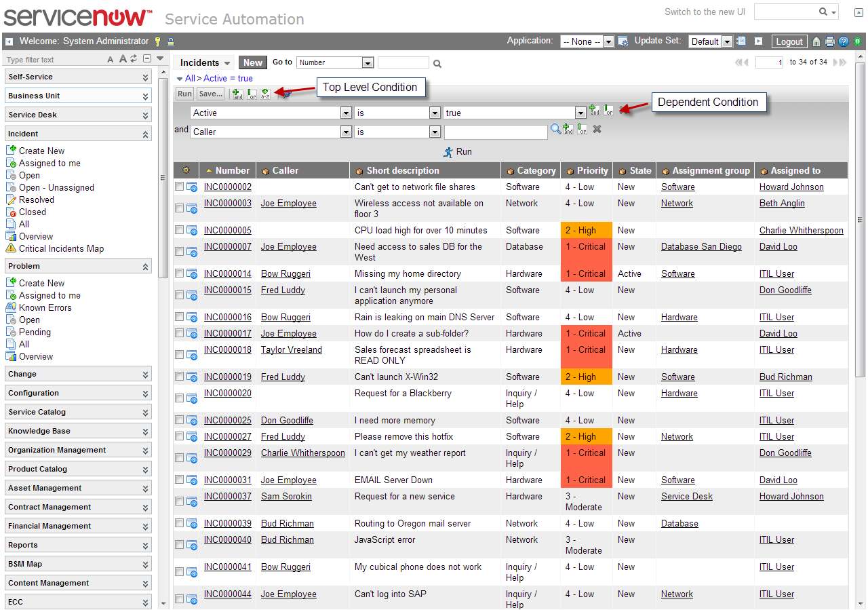Viewport: 868px width, 610px height.
Task: Open Caller lookup magnifier in filter row
Action: tap(555, 128)
